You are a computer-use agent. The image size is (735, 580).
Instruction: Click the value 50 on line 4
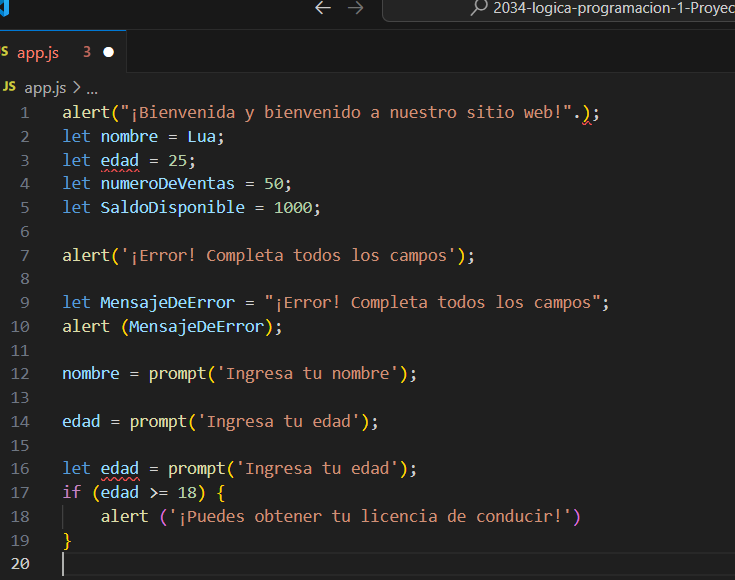click(274, 184)
